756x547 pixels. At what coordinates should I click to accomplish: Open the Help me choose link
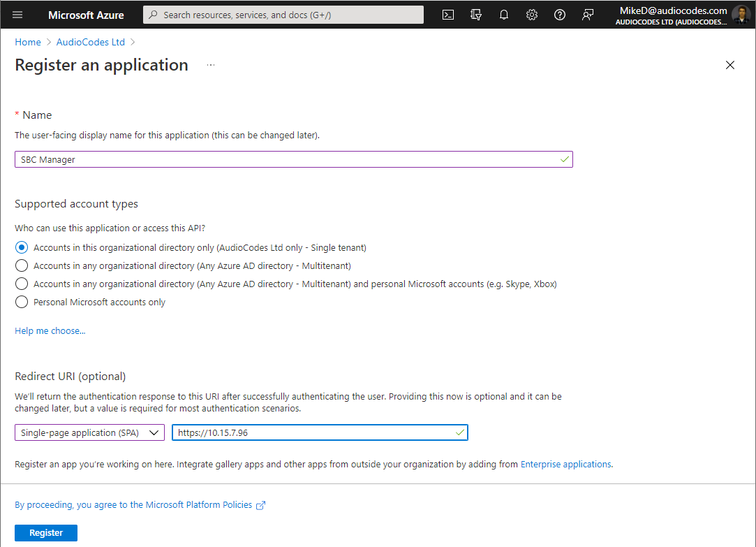click(50, 330)
